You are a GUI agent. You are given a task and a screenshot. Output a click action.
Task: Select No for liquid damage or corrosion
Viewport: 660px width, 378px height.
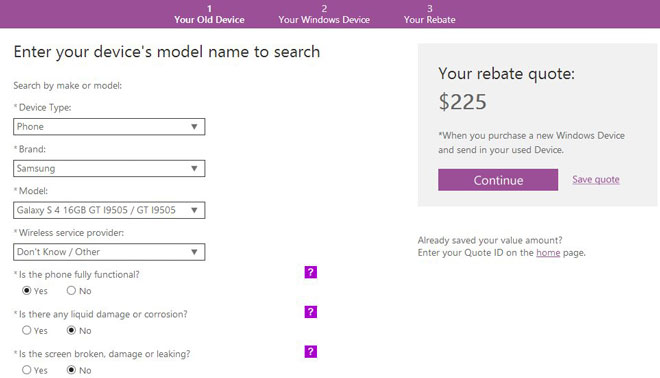71,330
